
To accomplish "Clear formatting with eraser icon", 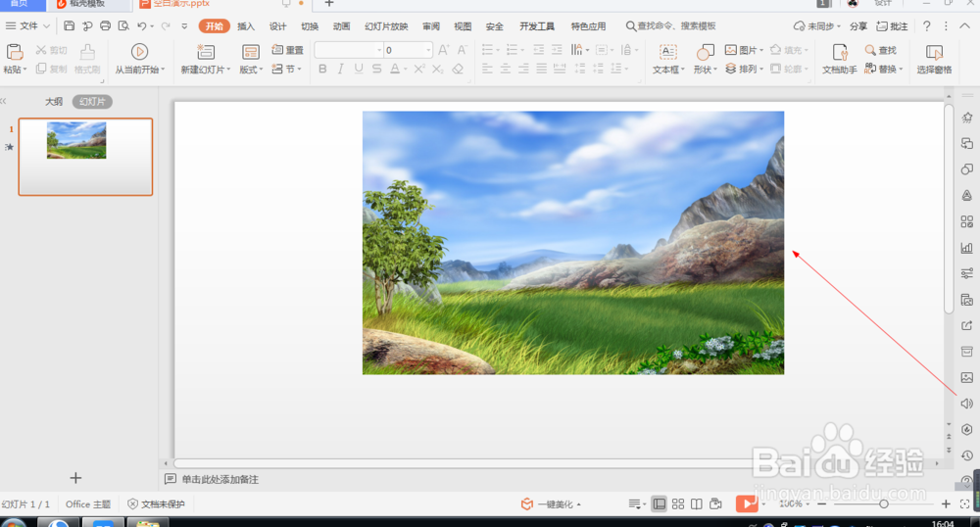I will pyautogui.click(x=458, y=69).
